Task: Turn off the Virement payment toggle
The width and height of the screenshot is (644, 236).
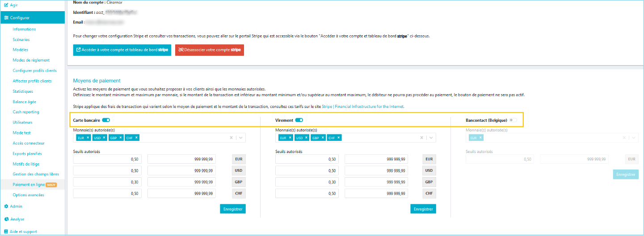Action: (299, 120)
